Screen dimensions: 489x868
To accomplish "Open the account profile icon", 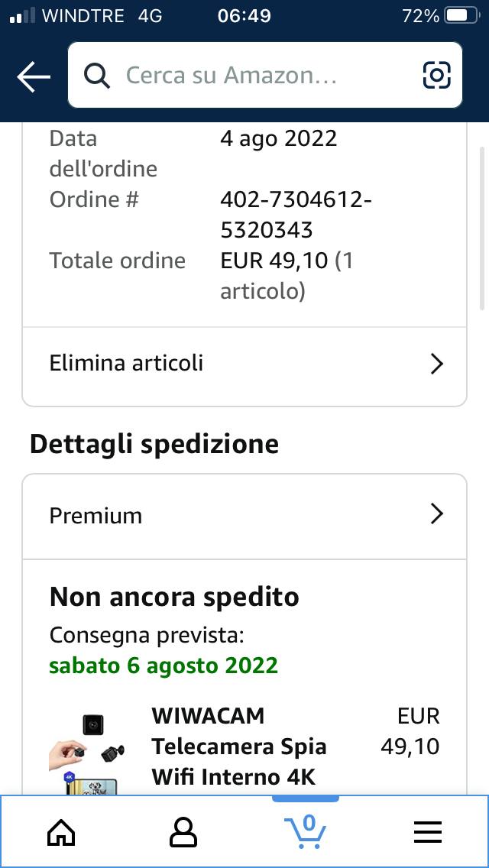I will click(183, 832).
